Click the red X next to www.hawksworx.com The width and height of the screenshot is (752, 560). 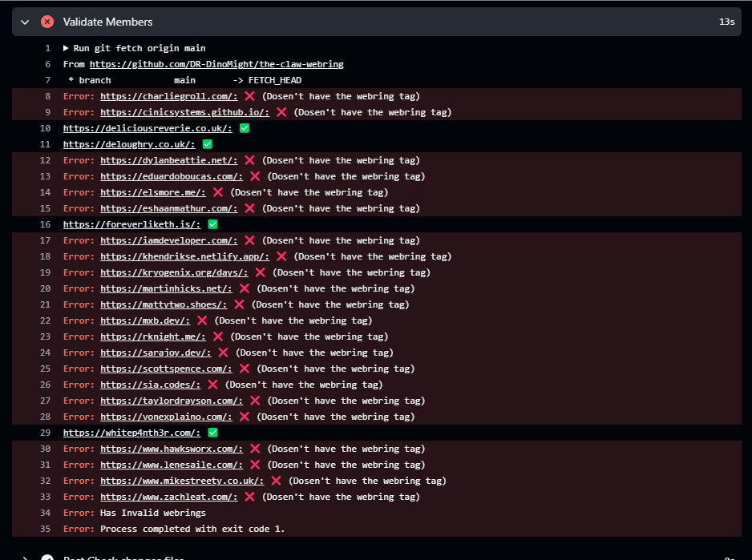coord(255,449)
